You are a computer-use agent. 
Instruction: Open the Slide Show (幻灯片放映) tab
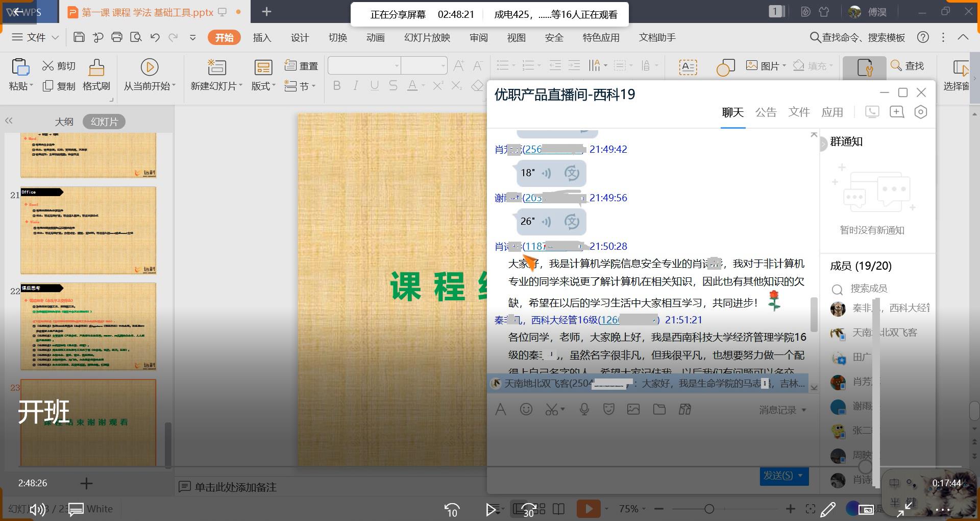click(x=427, y=37)
